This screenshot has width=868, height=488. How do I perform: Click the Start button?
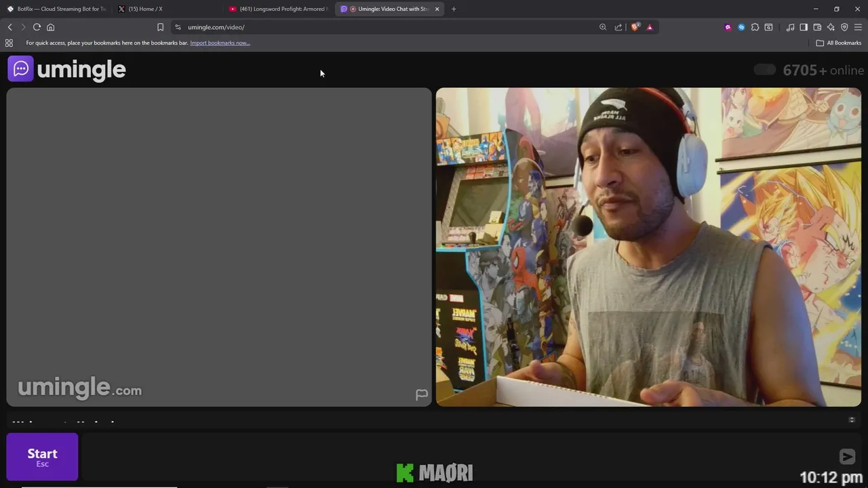pos(42,457)
